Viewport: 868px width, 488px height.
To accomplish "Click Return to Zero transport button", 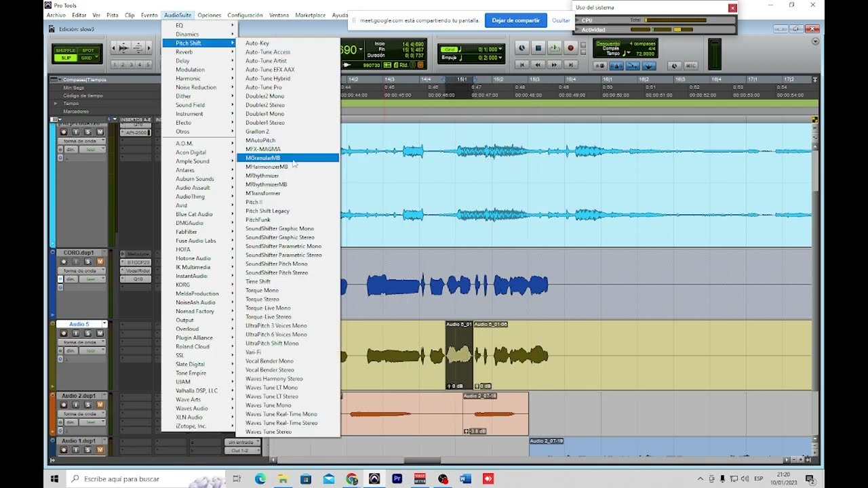I will [x=521, y=64].
